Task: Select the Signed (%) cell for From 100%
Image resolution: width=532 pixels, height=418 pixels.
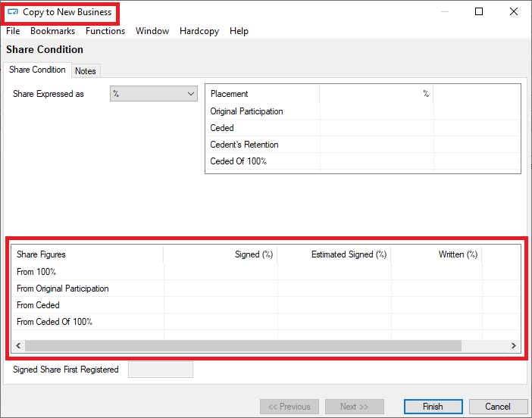Action: point(221,272)
